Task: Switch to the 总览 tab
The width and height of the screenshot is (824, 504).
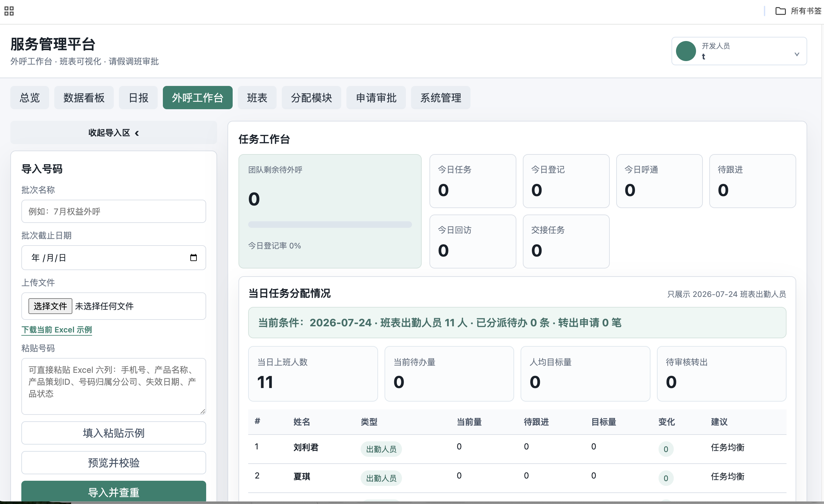Action: click(x=30, y=98)
